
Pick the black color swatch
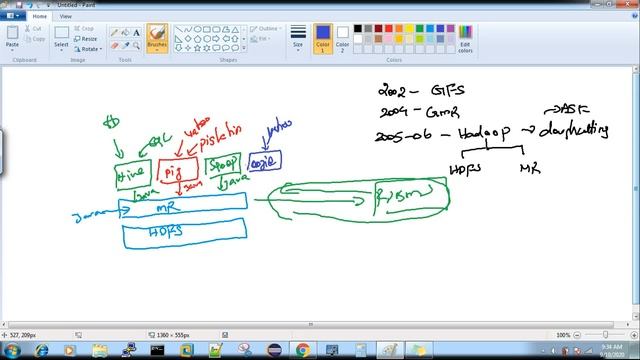pyautogui.click(x=358, y=28)
